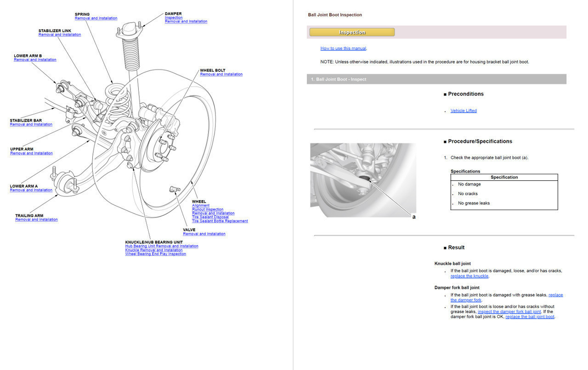Open Stabilizer Link Removal and Installation

pos(60,35)
